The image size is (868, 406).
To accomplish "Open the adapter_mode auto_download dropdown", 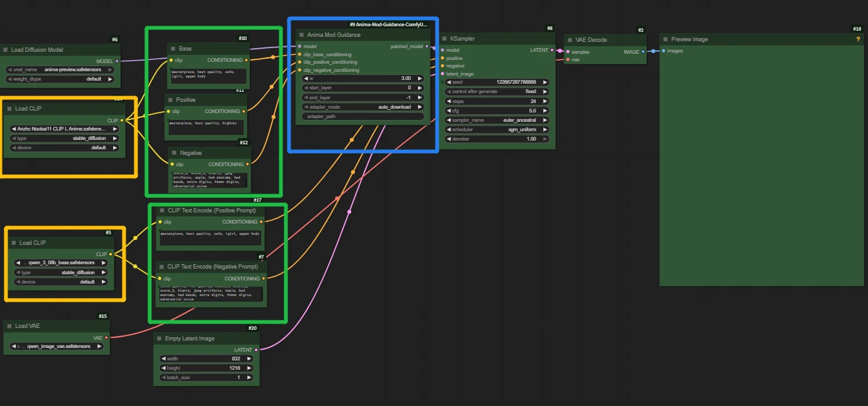I will coord(362,107).
